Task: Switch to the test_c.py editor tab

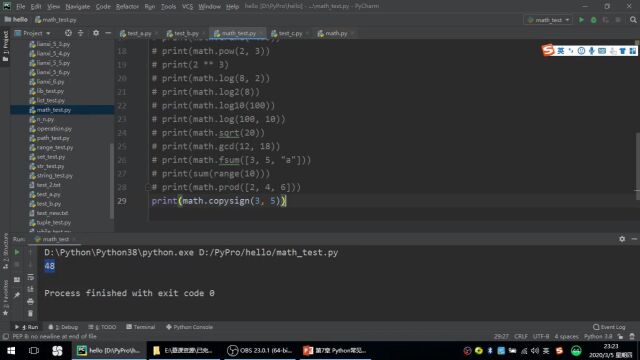Action: [x=290, y=33]
